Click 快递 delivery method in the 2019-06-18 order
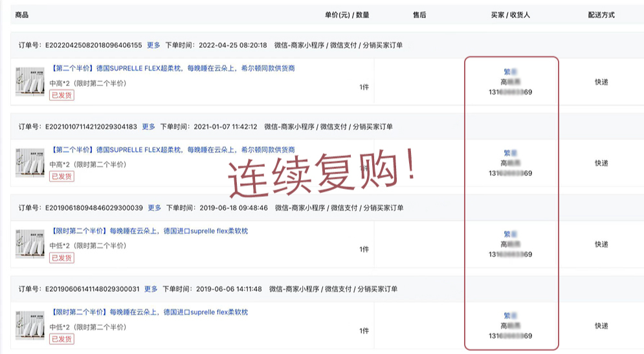This screenshot has height=354, width=644. tap(601, 245)
